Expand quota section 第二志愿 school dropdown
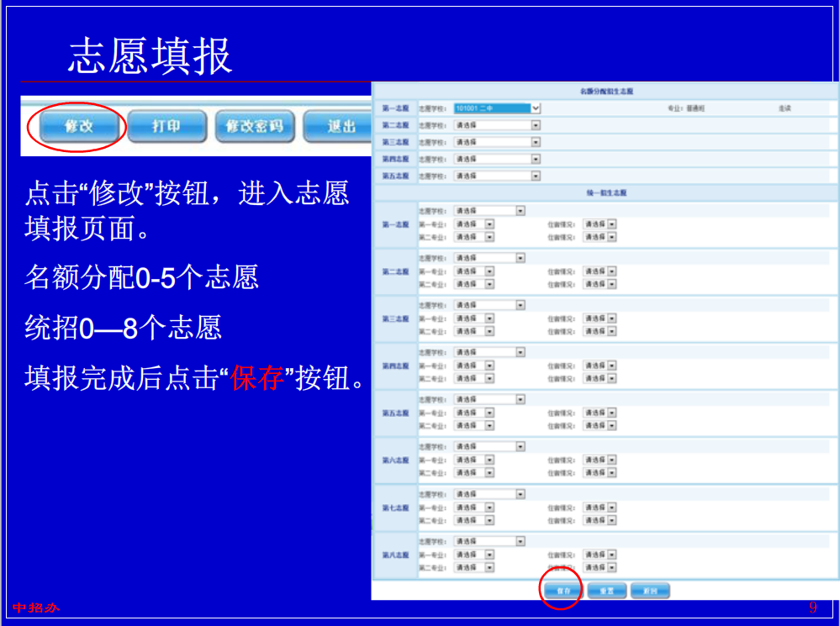The height and width of the screenshot is (626, 840). 536,125
